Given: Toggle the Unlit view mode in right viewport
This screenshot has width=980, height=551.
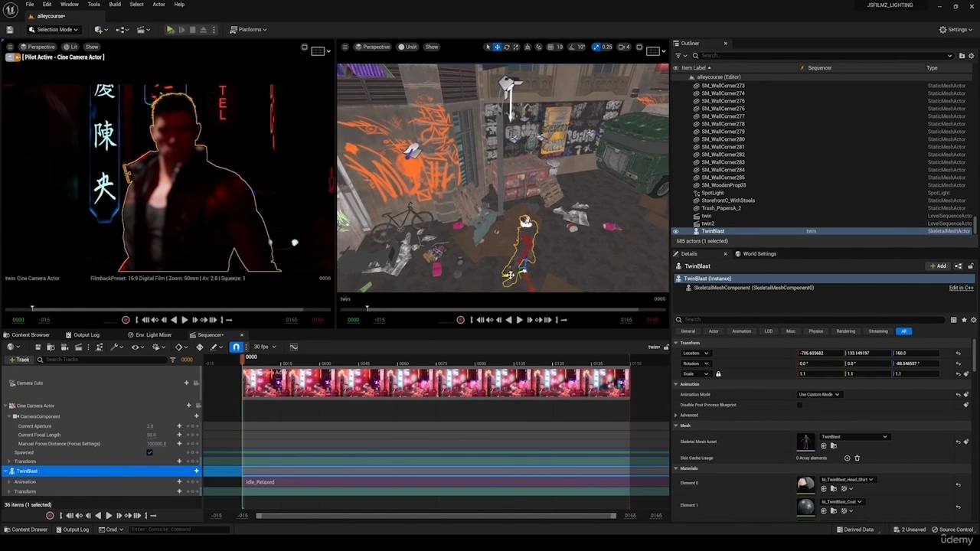Looking at the screenshot, I should [x=407, y=47].
